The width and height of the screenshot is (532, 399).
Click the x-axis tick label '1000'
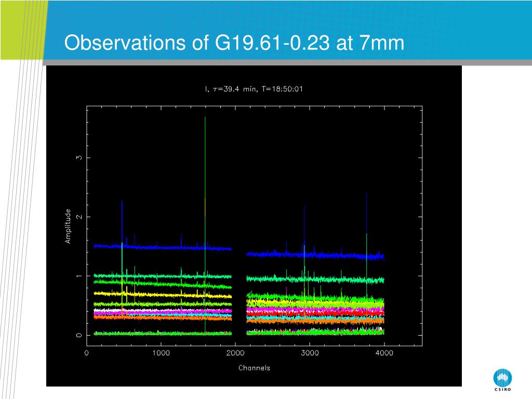tap(161, 353)
